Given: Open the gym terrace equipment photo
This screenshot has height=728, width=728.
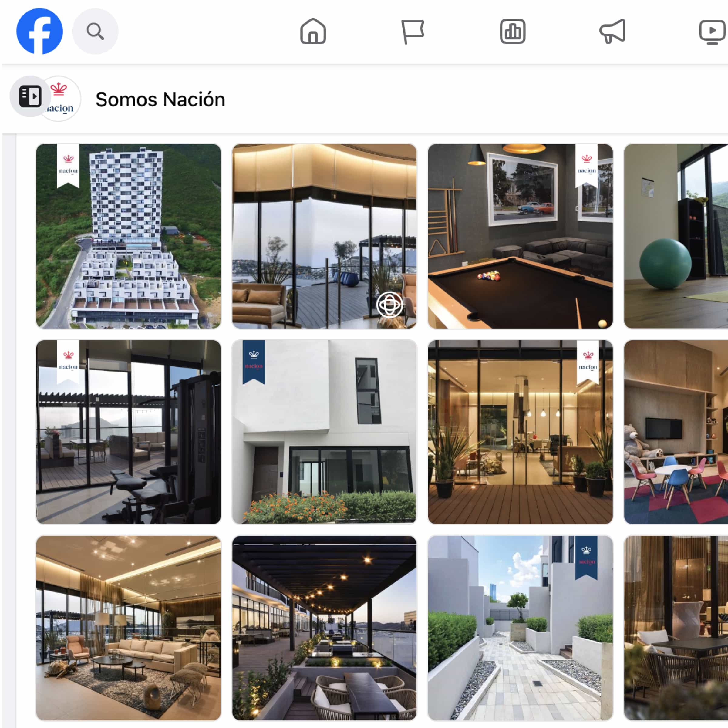Looking at the screenshot, I should 129,432.
